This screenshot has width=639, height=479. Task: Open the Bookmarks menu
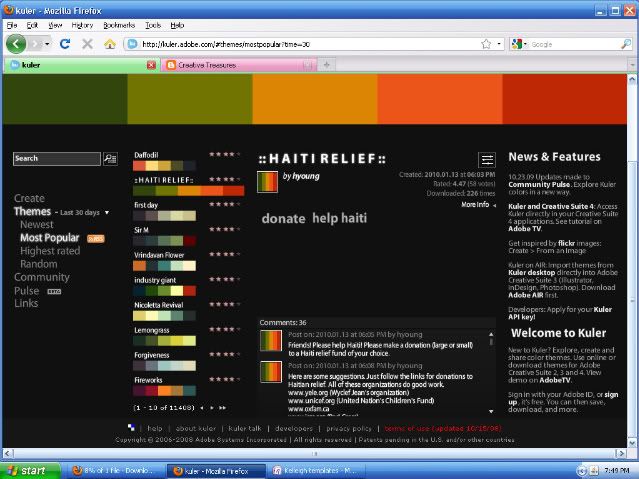(x=119, y=25)
